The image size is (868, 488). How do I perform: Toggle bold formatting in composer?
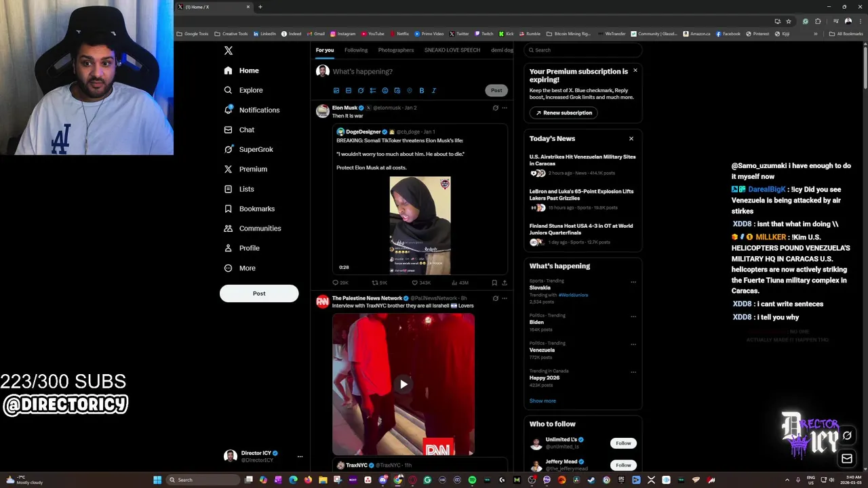pos(422,90)
